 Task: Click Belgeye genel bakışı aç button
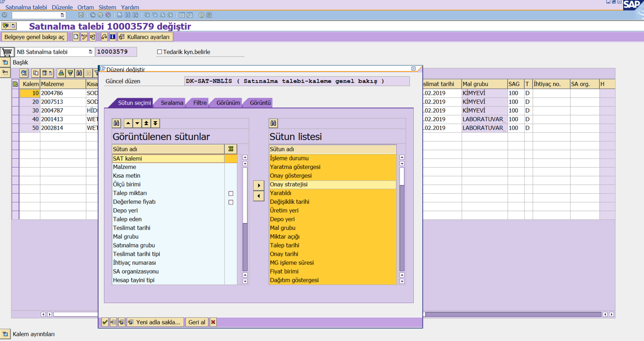pyautogui.click(x=34, y=37)
